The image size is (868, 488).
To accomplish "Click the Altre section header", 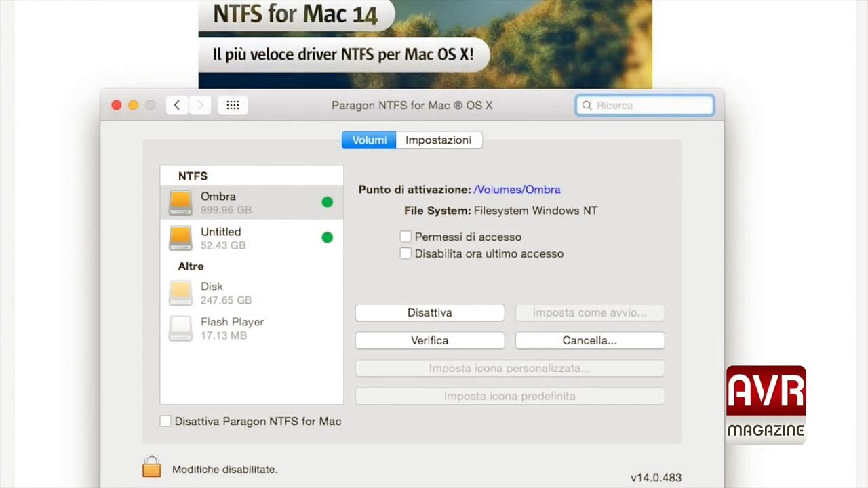I will pos(191,266).
